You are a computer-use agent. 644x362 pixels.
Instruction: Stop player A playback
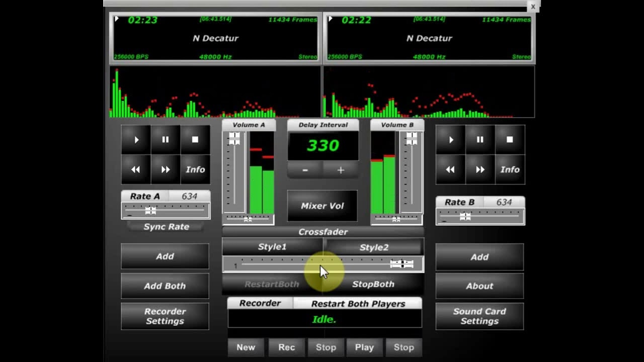coord(195,140)
